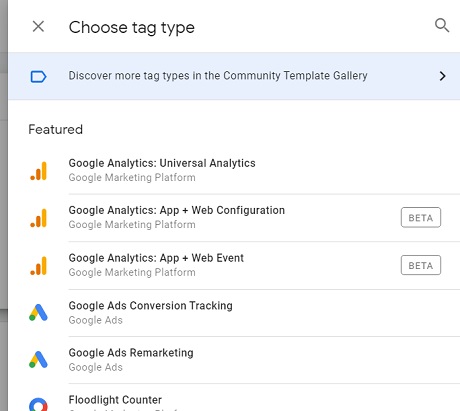Click Google Ads Remarketing logo icon
Viewport: 460px width, 411px height.
pos(38,359)
